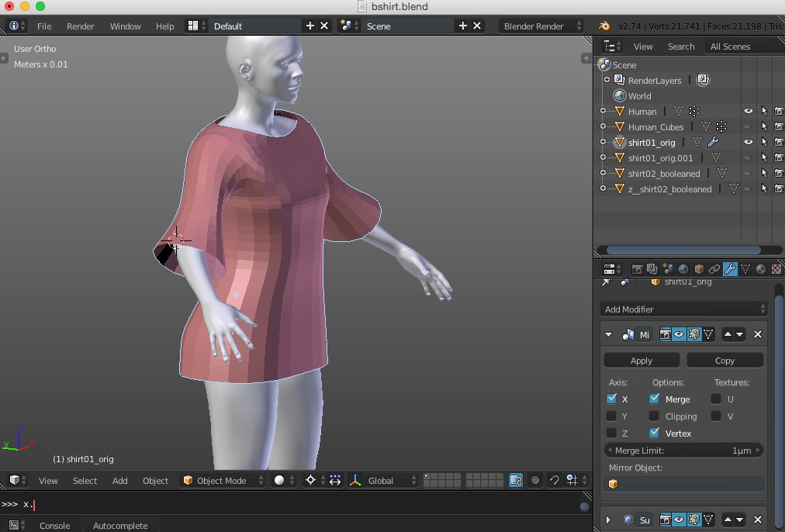Click the Copy button on Mirror modifier

[x=724, y=361]
